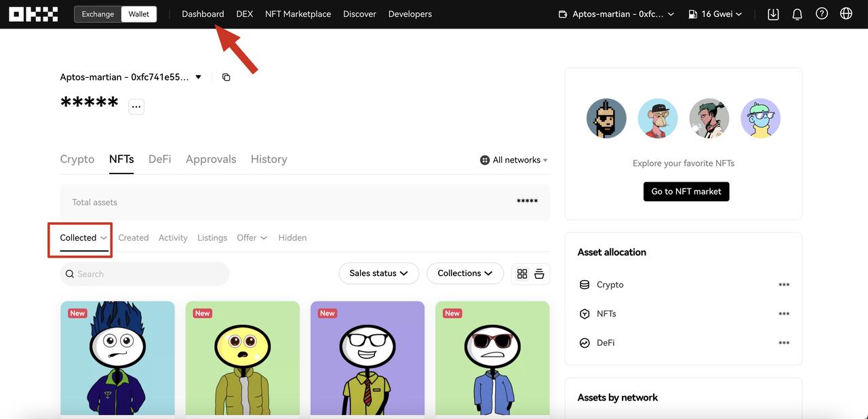
Task: Click the NFT search field
Action: point(145,274)
